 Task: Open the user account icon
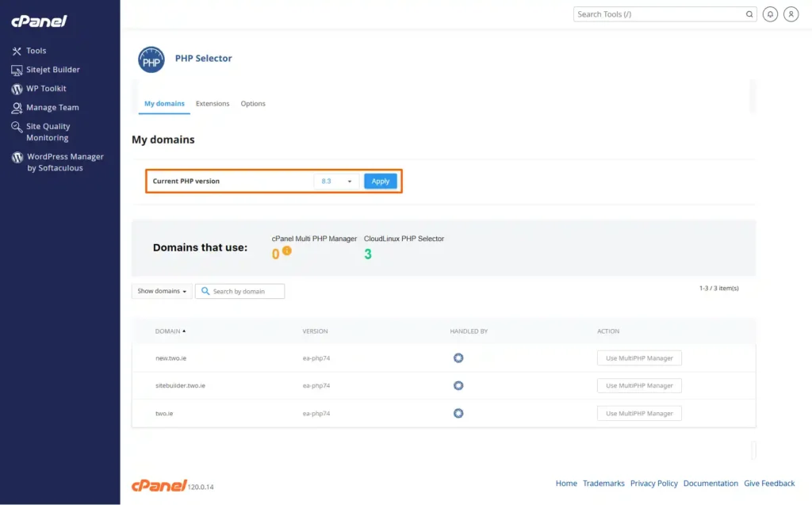point(791,14)
